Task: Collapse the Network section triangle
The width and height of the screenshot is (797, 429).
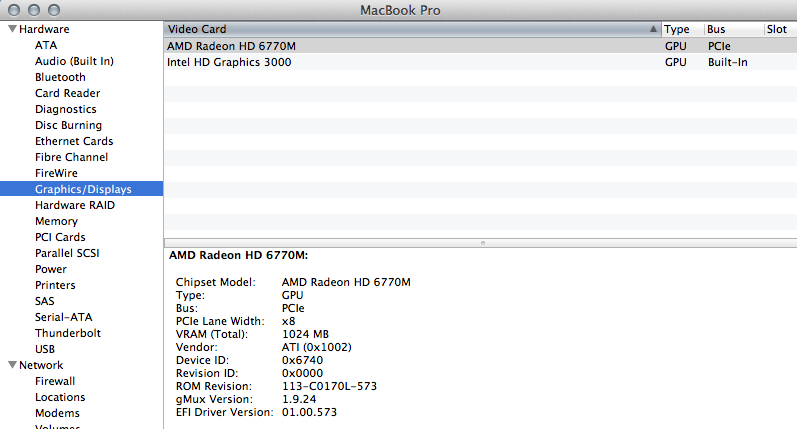Action: [x=13, y=365]
